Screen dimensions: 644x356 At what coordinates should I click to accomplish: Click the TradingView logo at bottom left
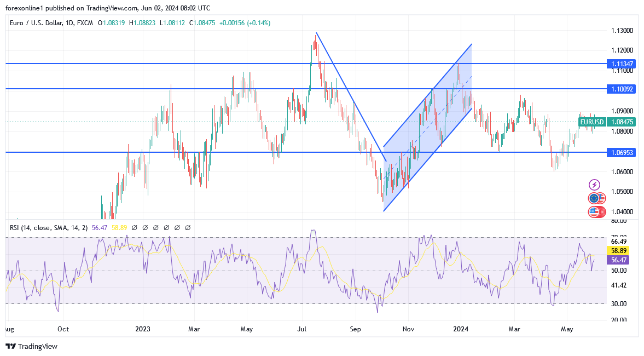point(32,346)
